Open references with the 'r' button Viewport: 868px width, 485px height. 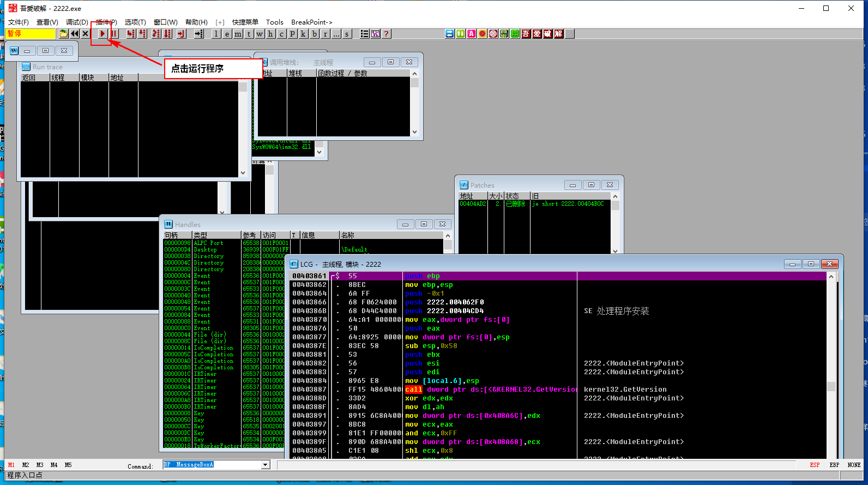[325, 34]
